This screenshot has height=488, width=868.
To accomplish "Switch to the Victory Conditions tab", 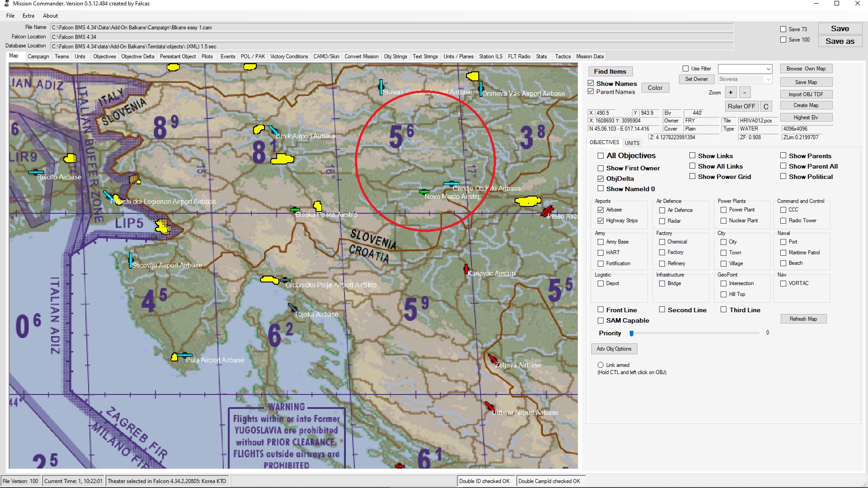I will 289,56.
